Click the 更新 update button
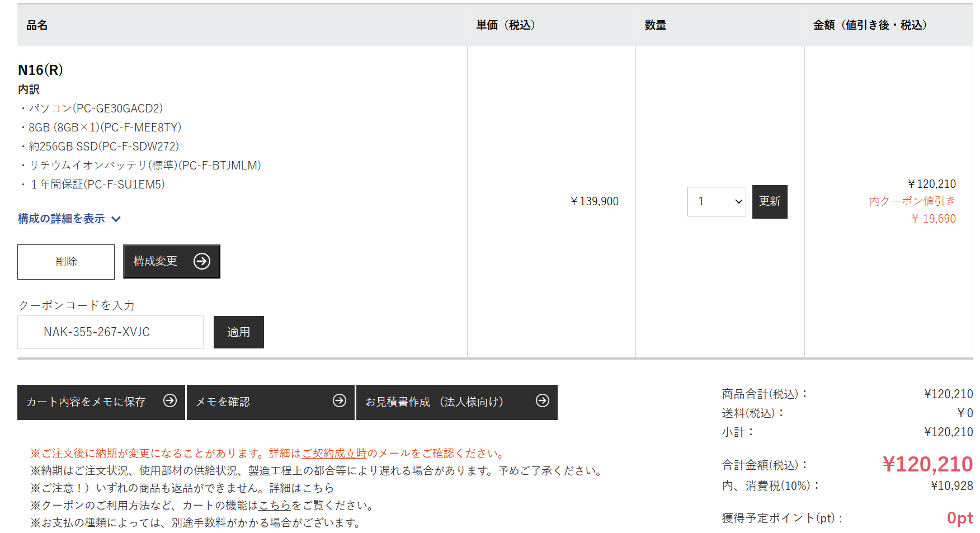This screenshot has height=533, width=980. pyautogui.click(x=770, y=201)
